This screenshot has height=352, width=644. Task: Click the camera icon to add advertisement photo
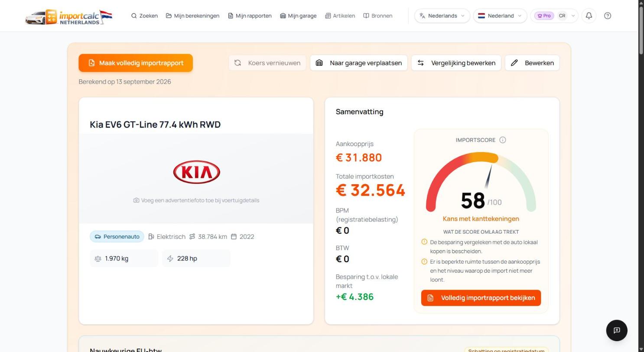click(137, 200)
